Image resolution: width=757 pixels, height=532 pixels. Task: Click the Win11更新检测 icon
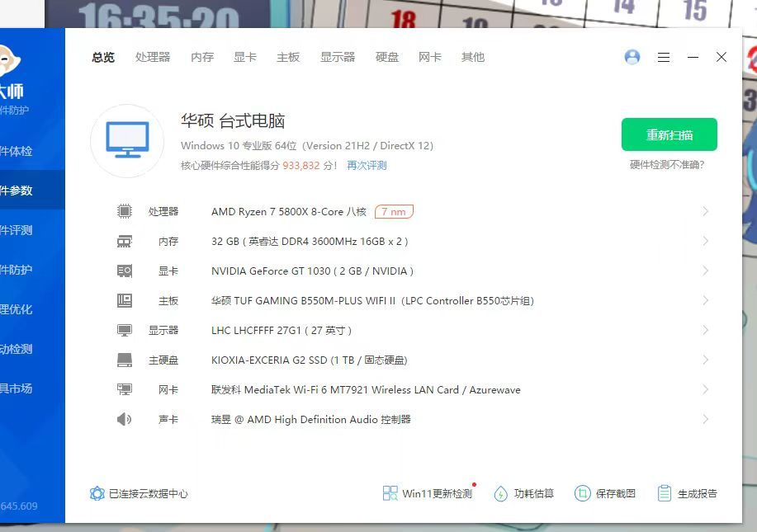pyautogui.click(x=390, y=493)
